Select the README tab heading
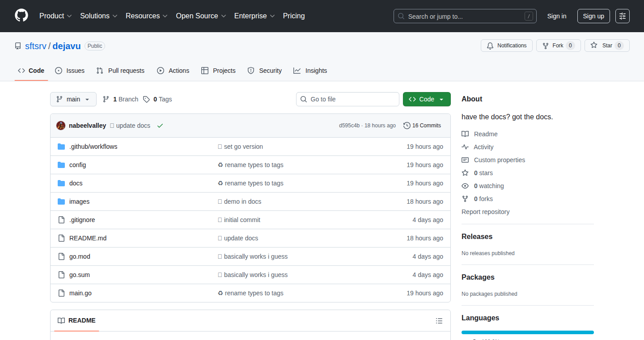The image size is (644, 340). pyautogui.click(x=76, y=320)
